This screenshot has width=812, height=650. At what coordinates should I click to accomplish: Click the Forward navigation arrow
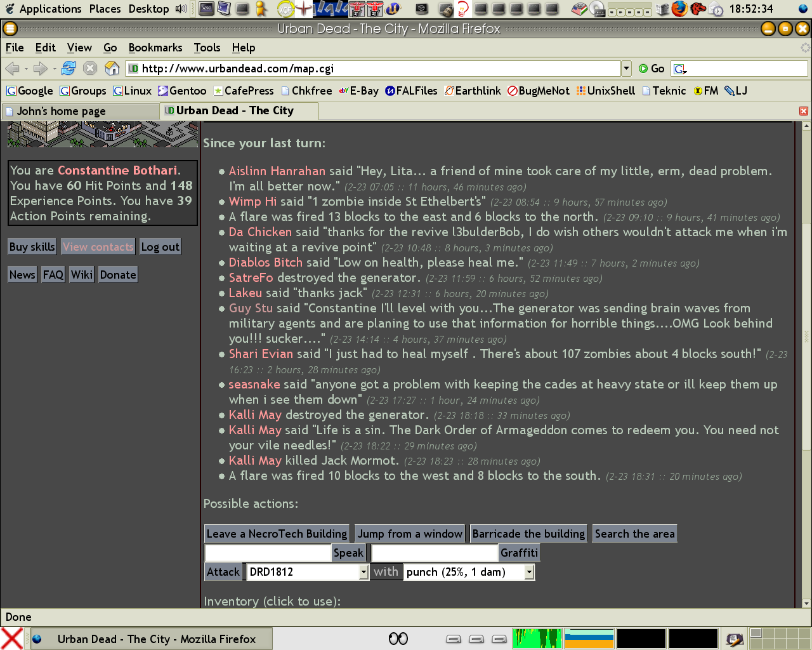tap(41, 69)
